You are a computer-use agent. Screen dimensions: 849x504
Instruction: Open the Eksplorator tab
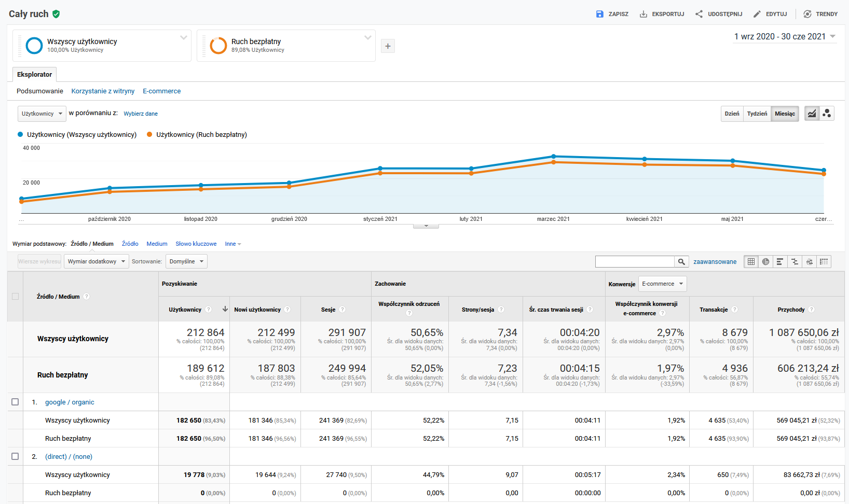click(x=34, y=74)
